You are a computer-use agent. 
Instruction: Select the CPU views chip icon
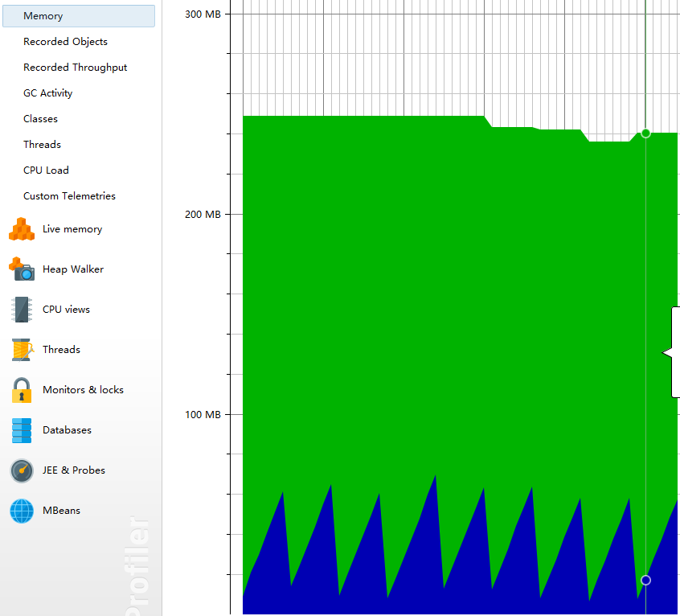click(22, 310)
